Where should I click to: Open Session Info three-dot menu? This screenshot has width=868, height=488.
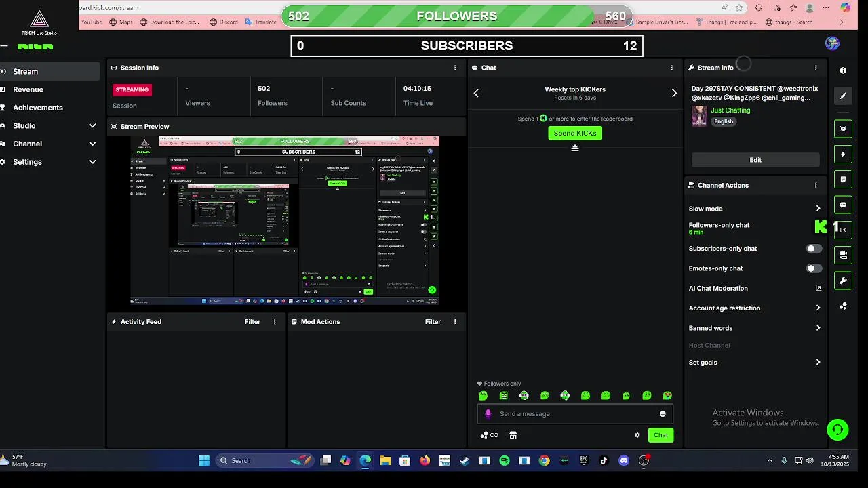coord(455,68)
